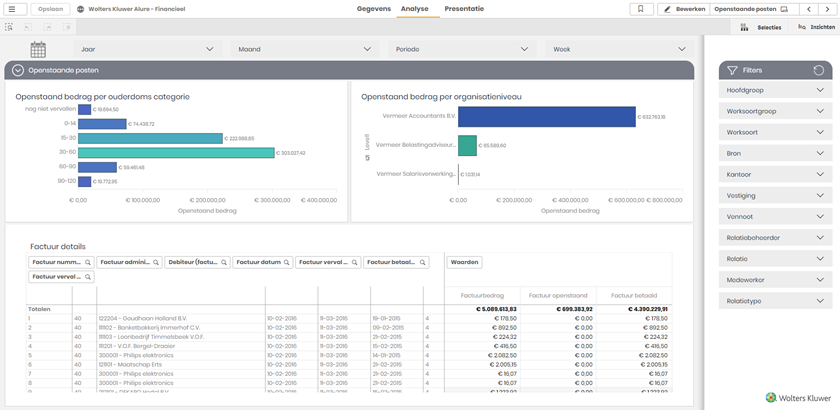840x410 pixels.
Task: Click row 111103 - Loonbedrijf Timmelsbeek V.O.F.
Action: [x=151, y=337]
